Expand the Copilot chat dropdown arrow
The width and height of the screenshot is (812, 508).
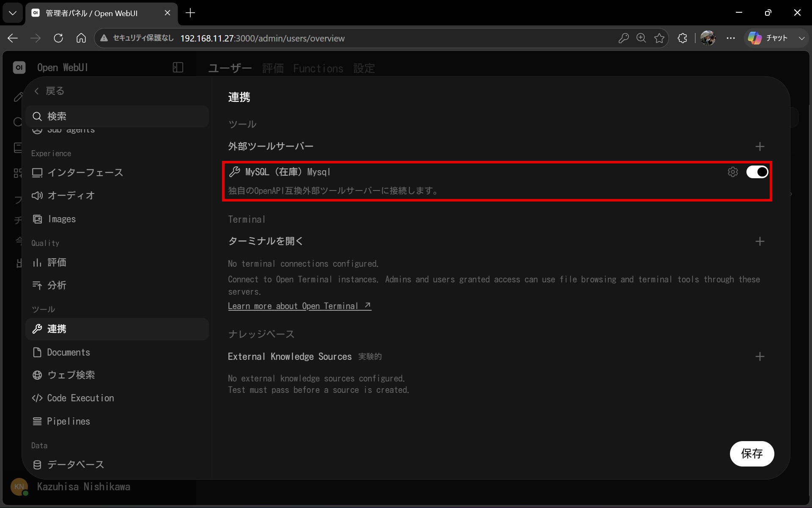click(801, 38)
